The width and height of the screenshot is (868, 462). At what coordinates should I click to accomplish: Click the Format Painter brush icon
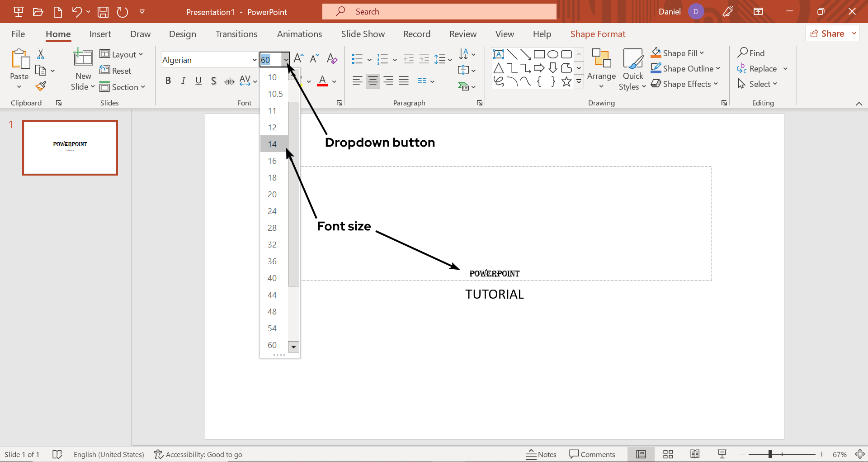tap(41, 86)
